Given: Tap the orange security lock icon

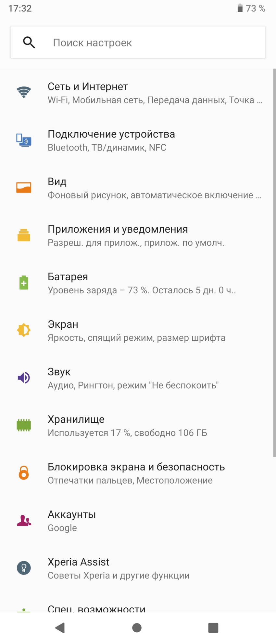Looking at the screenshot, I should [24, 473].
